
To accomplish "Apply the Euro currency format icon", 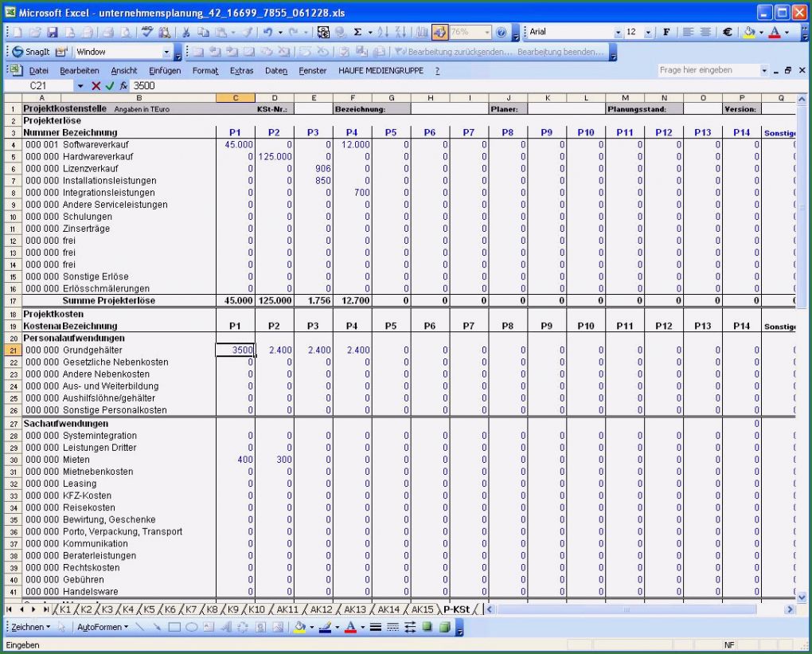I will [727, 33].
